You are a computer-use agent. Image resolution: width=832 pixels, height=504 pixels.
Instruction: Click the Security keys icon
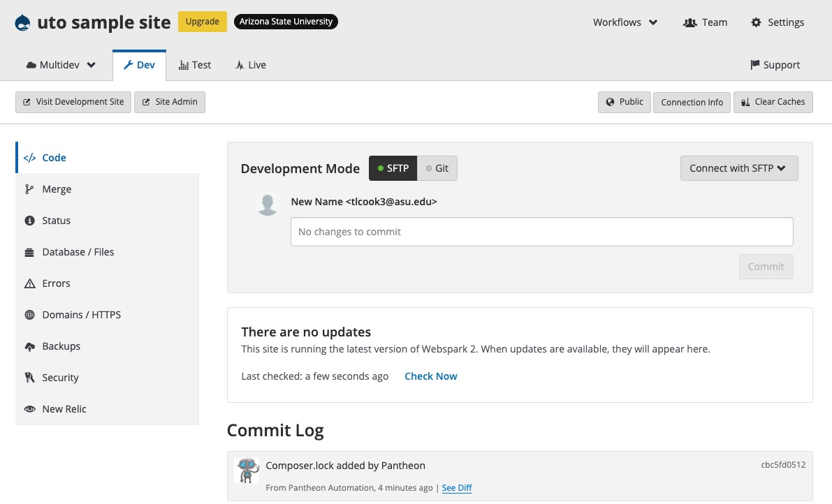coord(30,378)
